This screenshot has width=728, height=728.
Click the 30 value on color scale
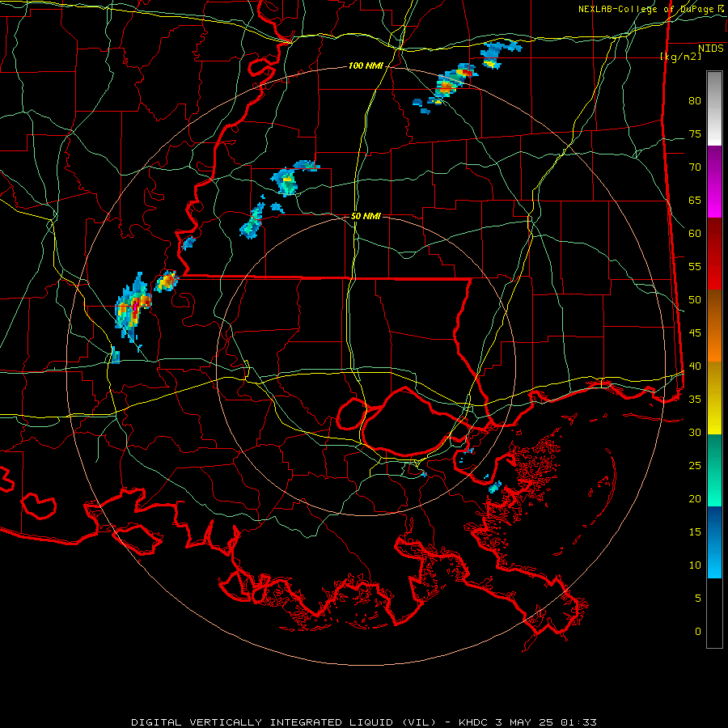point(695,433)
